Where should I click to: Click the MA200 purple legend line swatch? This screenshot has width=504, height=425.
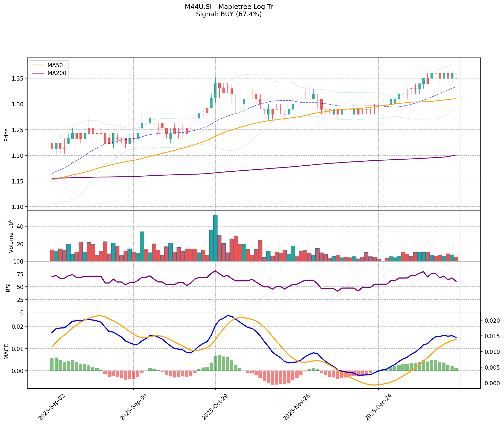tap(38, 73)
